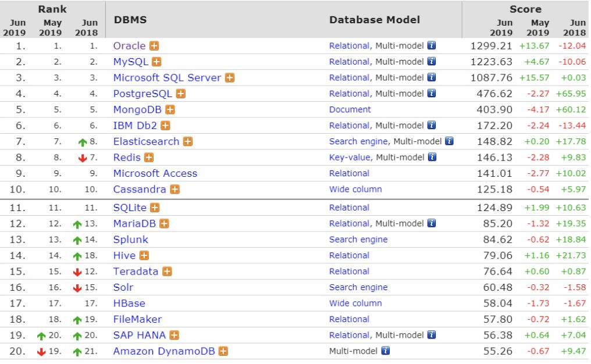
Task: Click the Oracle score 1299.21
Action: point(492,46)
